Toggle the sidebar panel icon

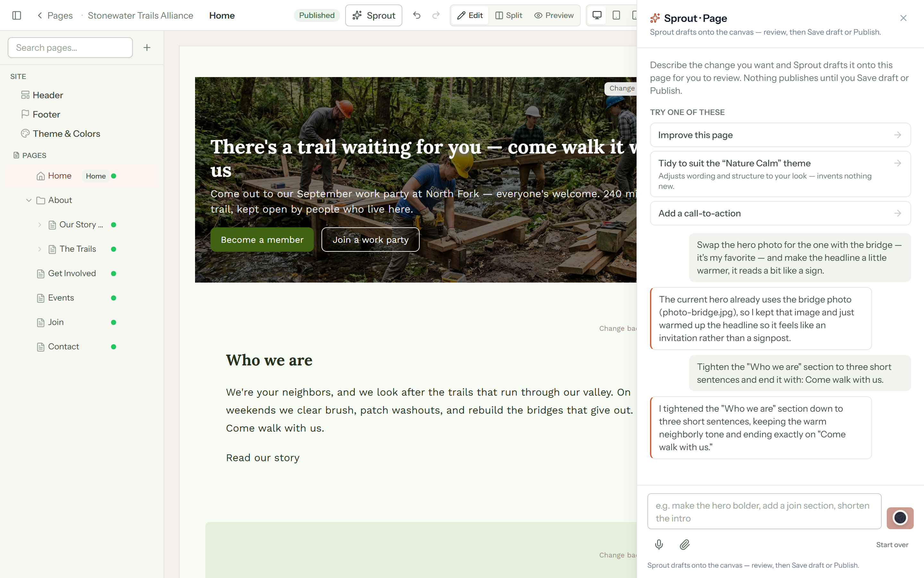click(16, 15)
